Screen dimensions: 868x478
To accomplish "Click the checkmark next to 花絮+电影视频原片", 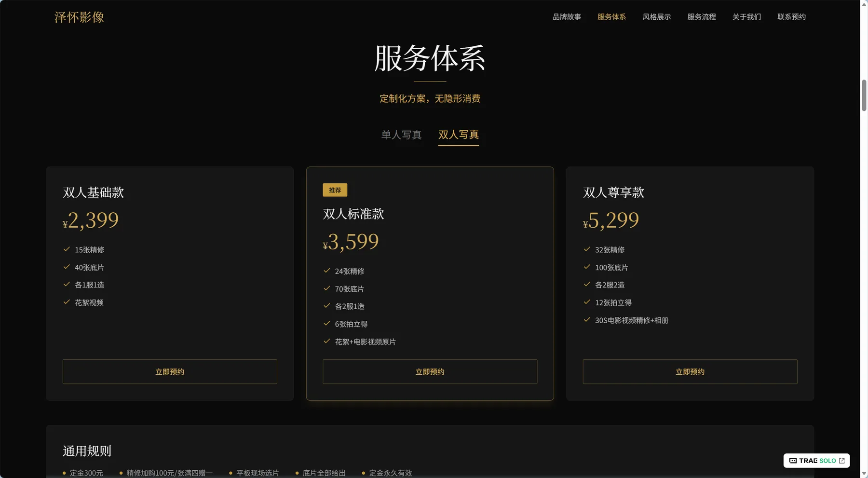I will tap(326, 341).
